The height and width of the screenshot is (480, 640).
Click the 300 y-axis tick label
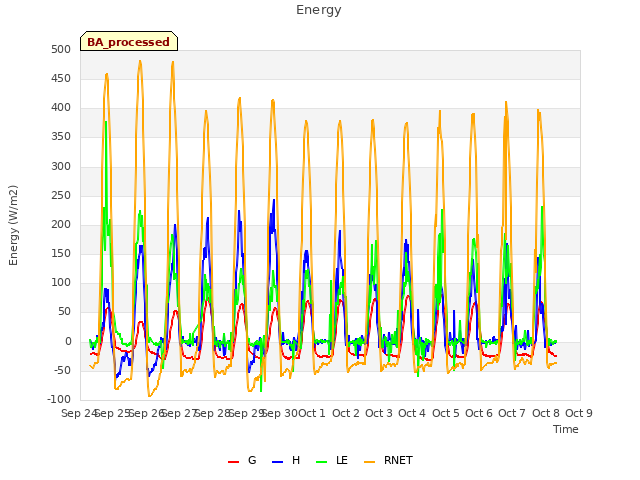(x=61, y=167)
